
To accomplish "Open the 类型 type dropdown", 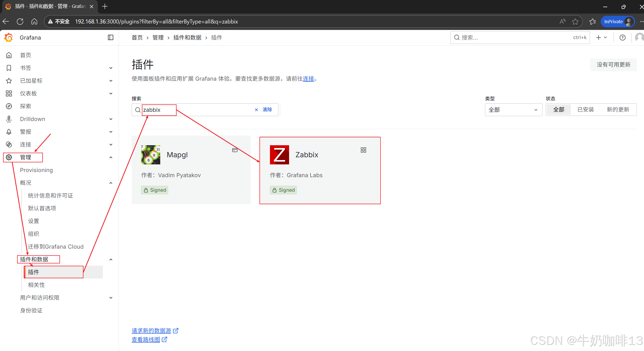I will tap(513, 110).
